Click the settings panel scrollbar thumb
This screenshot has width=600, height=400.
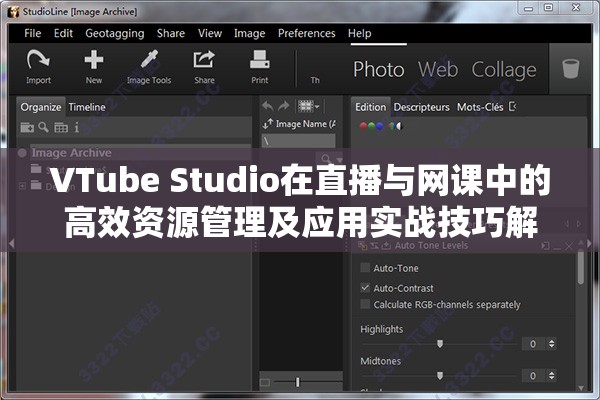point(580,267)
